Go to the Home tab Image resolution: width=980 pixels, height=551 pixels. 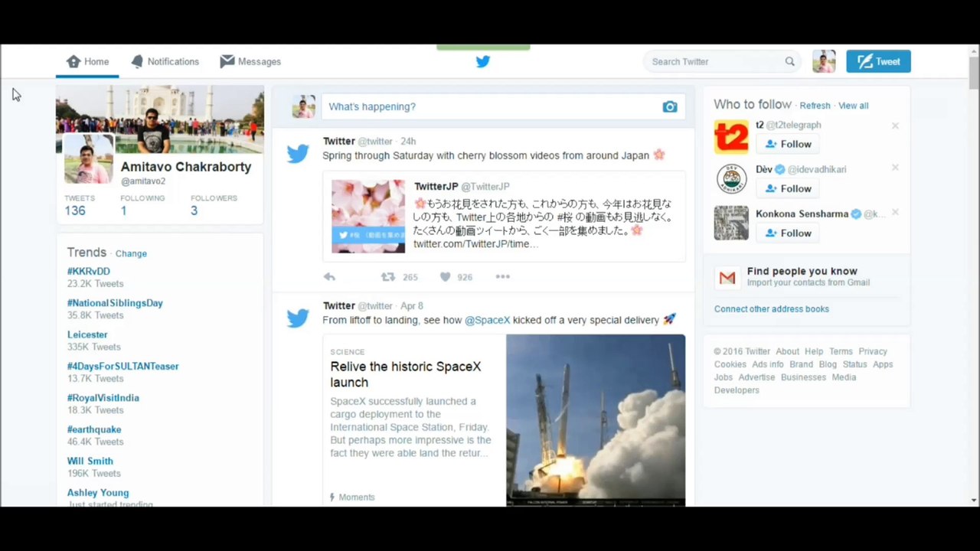click(87, 61)
